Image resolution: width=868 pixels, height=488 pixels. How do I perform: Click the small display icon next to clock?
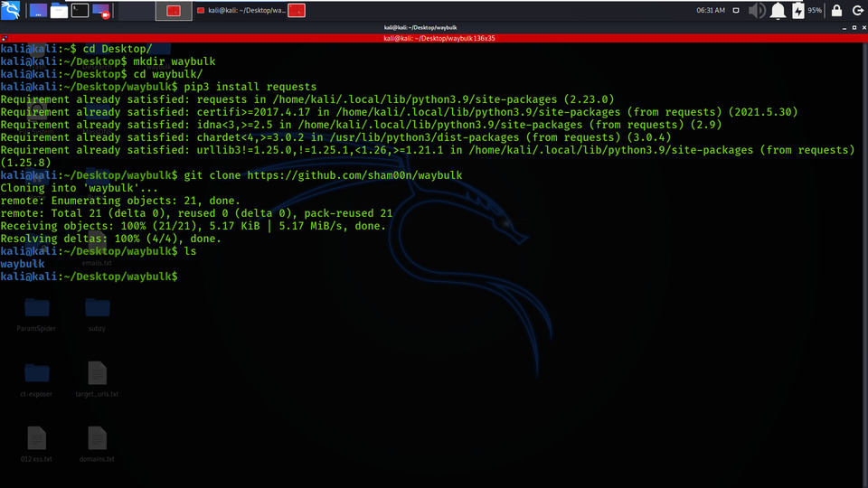click(736, 11)
